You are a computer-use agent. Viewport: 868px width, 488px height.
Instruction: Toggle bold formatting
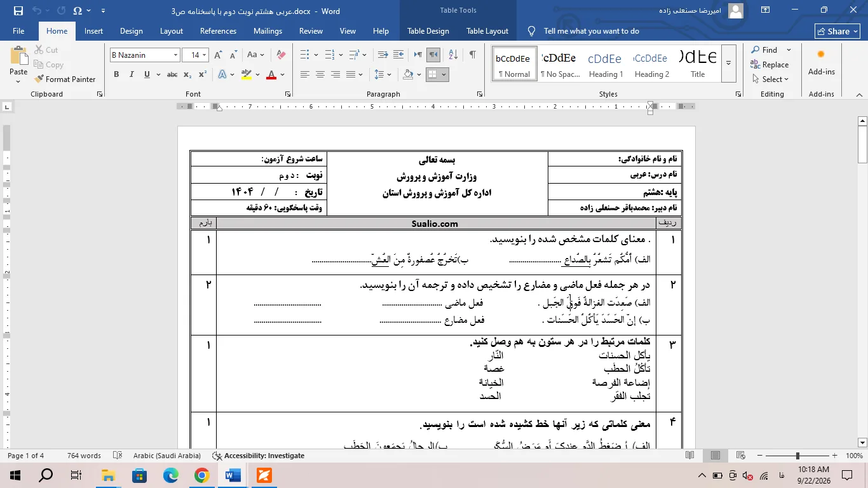pos(116,74)
